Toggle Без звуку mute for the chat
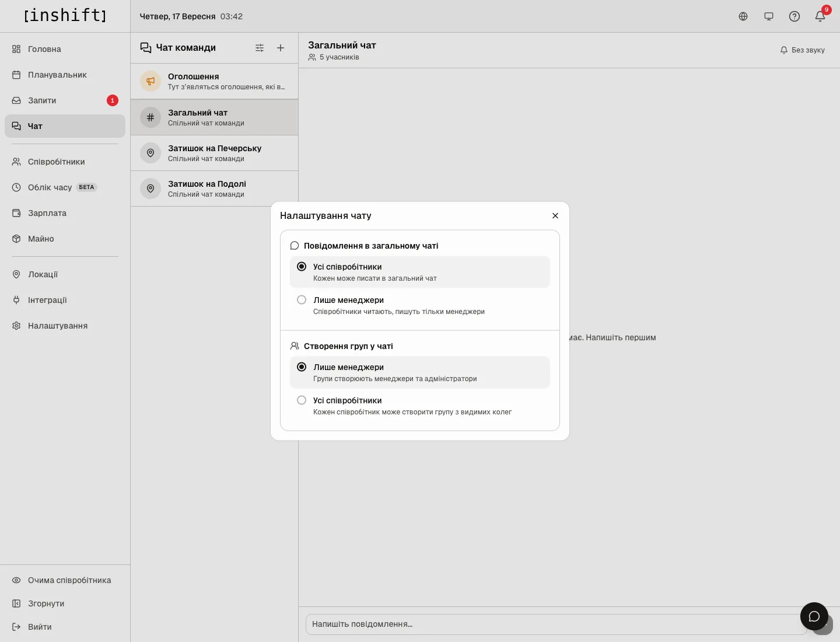This screenshot has height=642, width=840. pos(803,50)
